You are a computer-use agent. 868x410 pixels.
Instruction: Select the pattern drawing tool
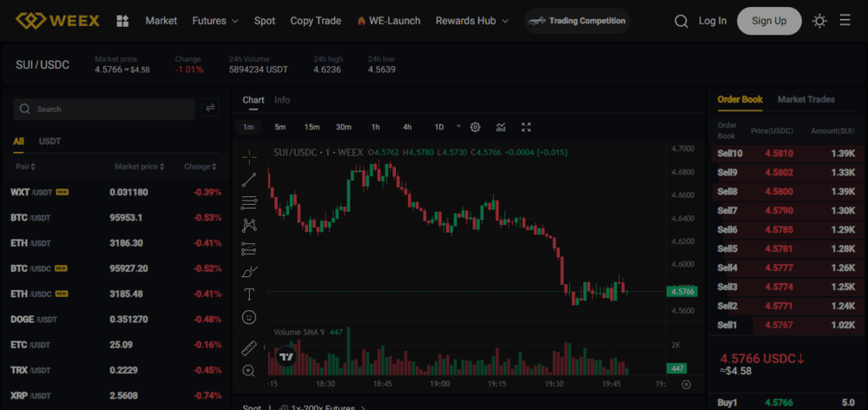click(249, 226)
